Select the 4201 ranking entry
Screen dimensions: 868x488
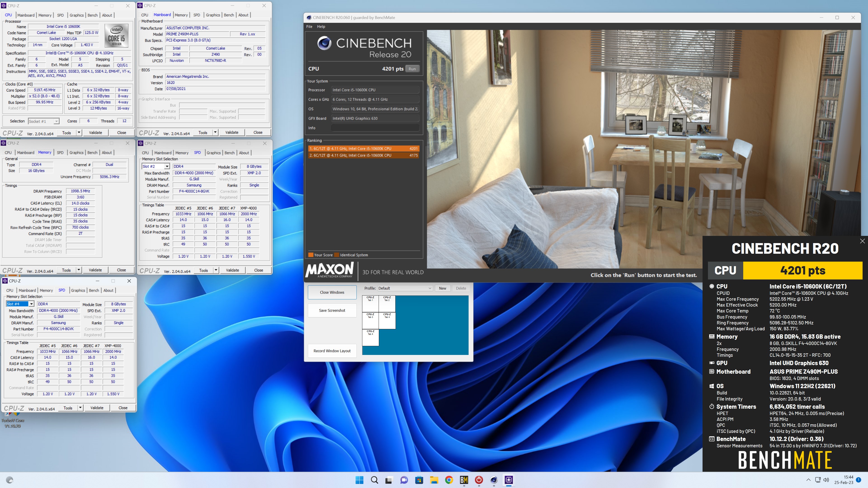pyautogui.click(x=363, y=148)
